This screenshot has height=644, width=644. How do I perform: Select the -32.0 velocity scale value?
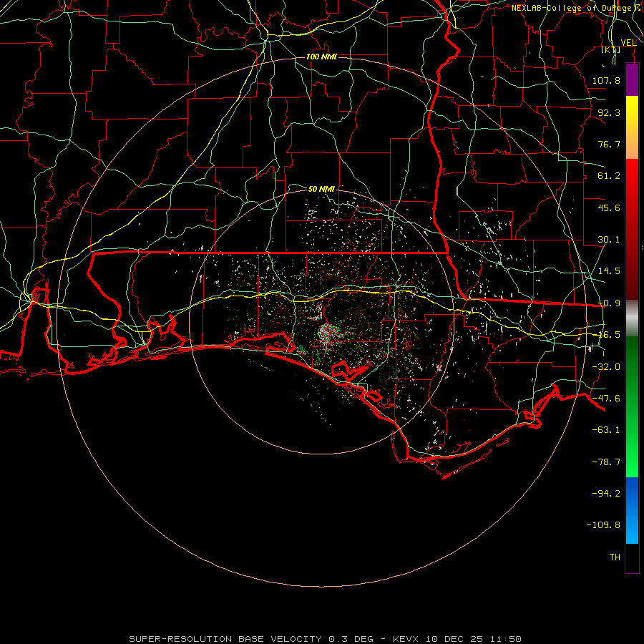(x=606, y=367)
